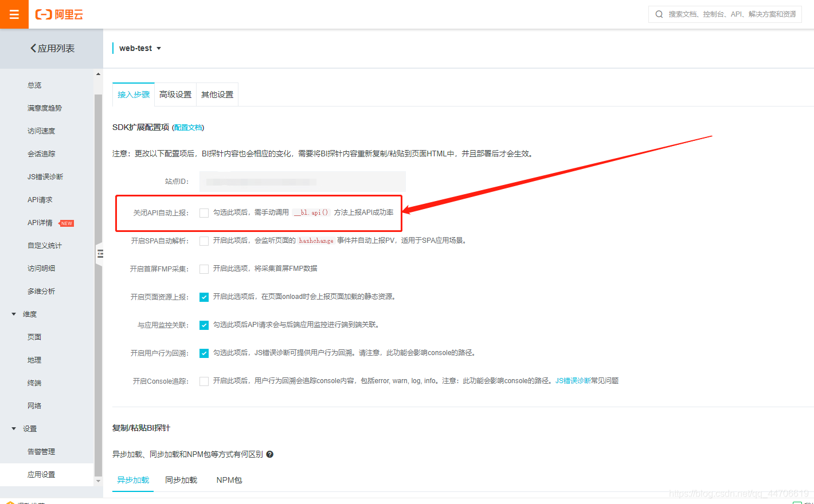The height and width of the screenshot is (504, 814).
Task: Enable 开启首屏FMP采集 checkbox
Action: (204, 269)
